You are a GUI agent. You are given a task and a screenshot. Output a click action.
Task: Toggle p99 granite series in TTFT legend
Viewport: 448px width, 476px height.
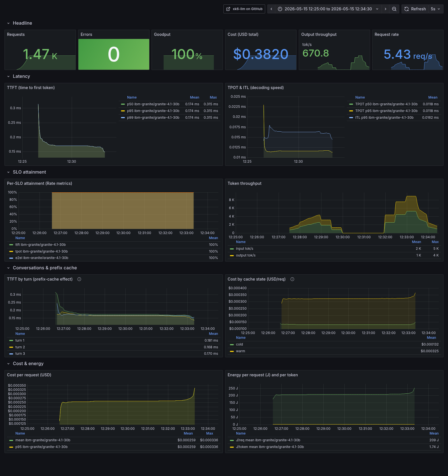tap(153, 118)
